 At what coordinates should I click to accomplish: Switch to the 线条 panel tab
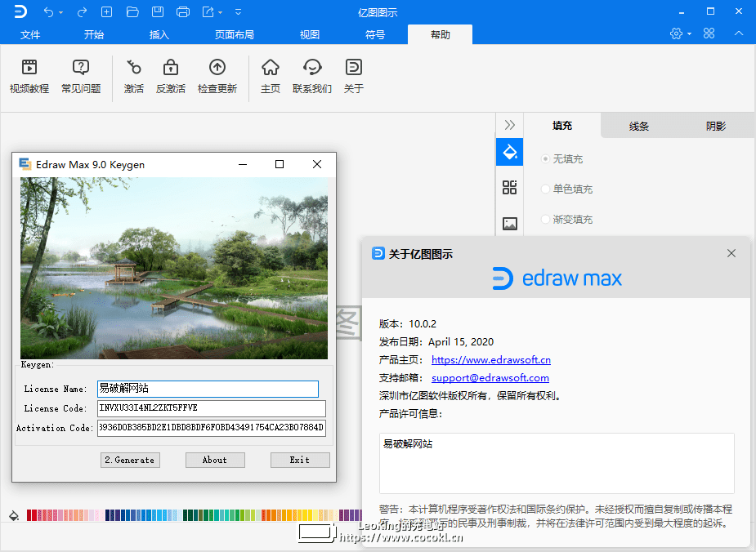pyautogui.click(x=639, y=127)
